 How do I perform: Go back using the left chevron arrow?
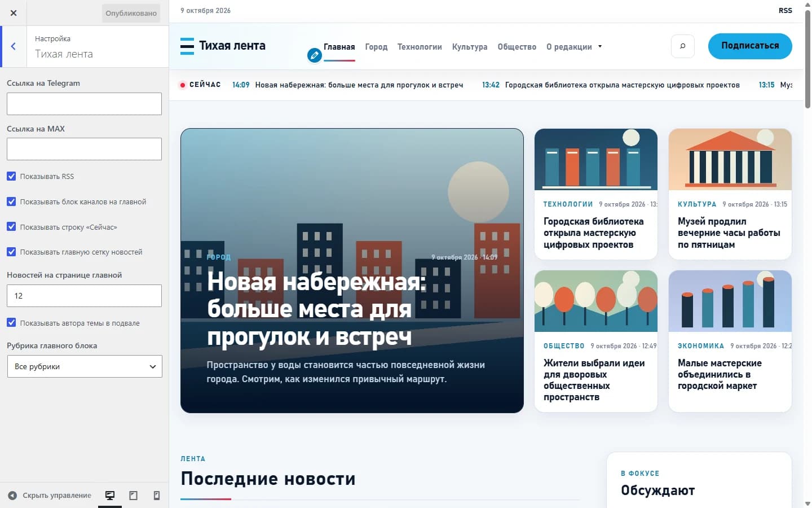tap(14, 46)
